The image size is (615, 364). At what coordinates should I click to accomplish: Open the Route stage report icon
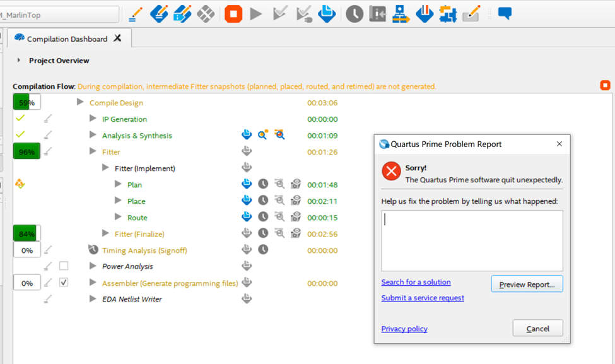[x=247, y=217]
